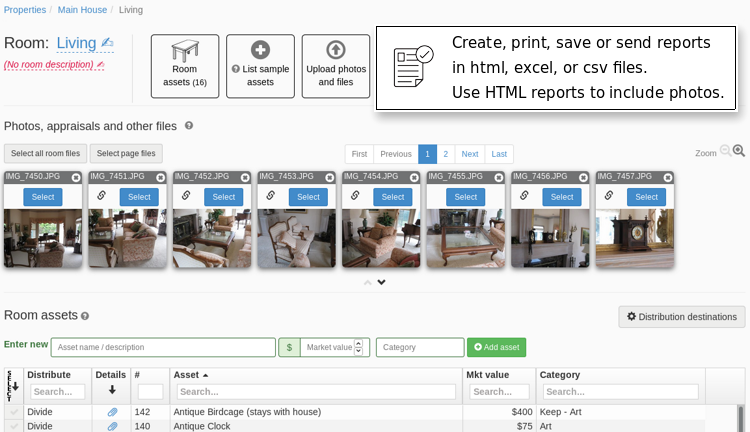Expand photo panel with the down chevron
Screen dimensions: 750x432
click(x=381, y=283)
